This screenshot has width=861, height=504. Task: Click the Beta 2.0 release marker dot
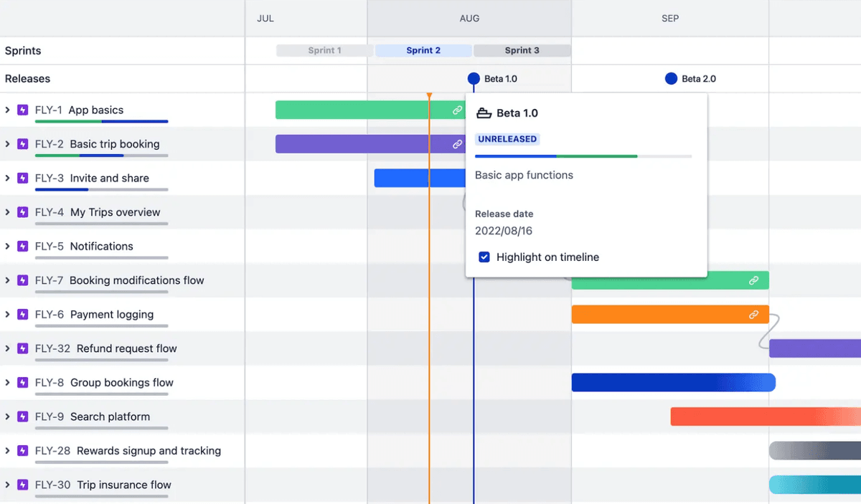point(671,79)
